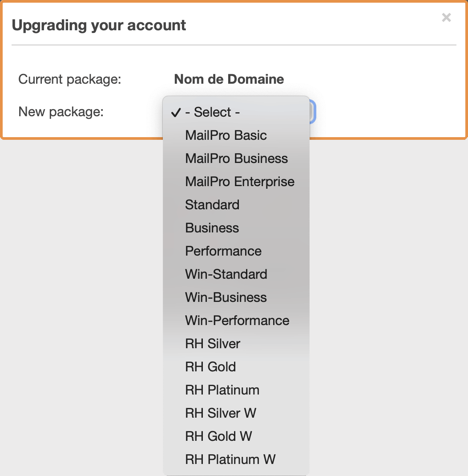Select the Standard package option

tap(236, 205)
